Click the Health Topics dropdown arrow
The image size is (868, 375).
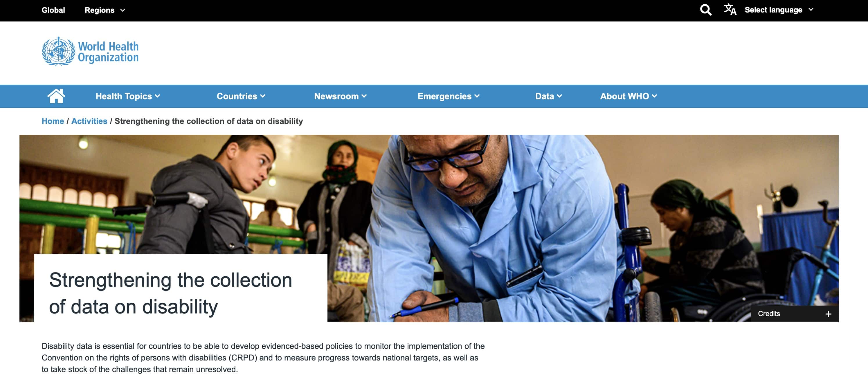tap(158, 96)
